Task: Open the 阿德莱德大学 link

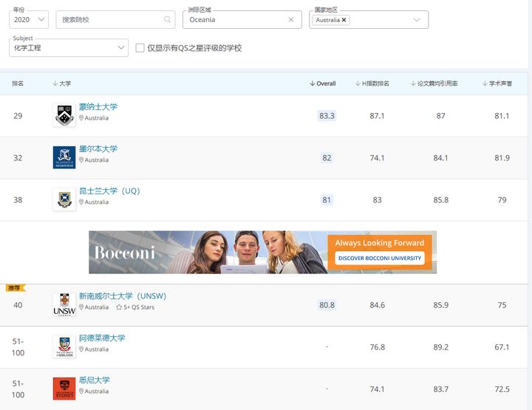Action: point(102,338)
